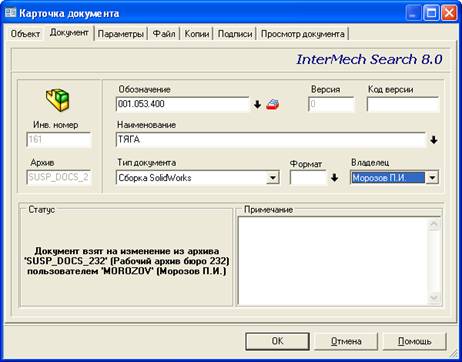Go to the Файл tab
The width and height of the screenshot is (462, 362).
164,34
